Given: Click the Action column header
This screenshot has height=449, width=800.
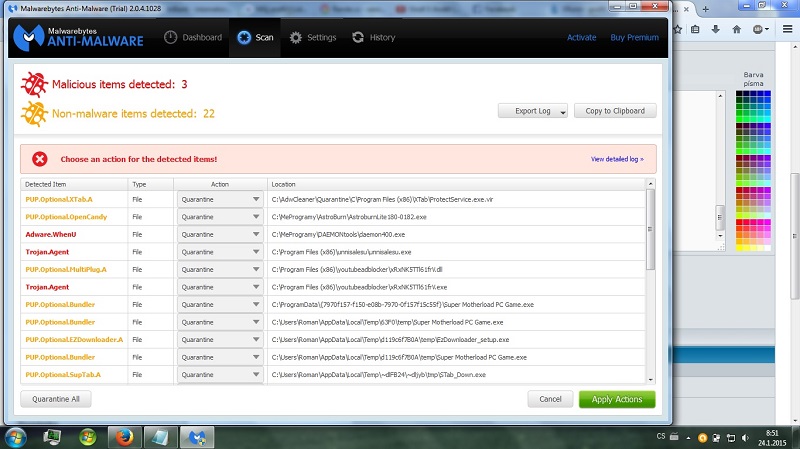Looking at the screenshot, I should click(x=220, y=184).
